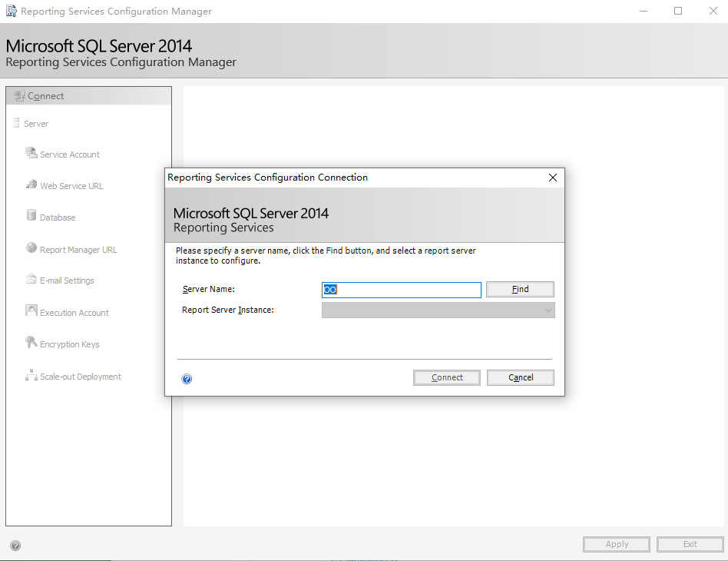Click the Find button
The width and height of the screenshot is (728, 561).
[520, 289]
